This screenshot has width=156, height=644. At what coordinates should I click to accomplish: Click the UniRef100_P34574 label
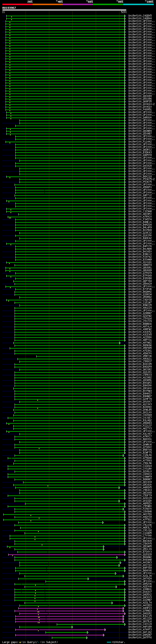coord(140,220)
